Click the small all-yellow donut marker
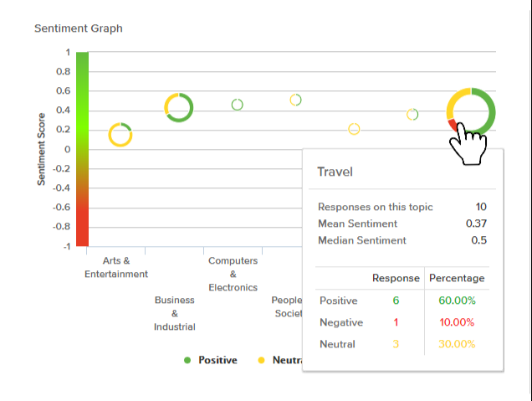Viewport: 532px width, 401px height. pos(354,129)
